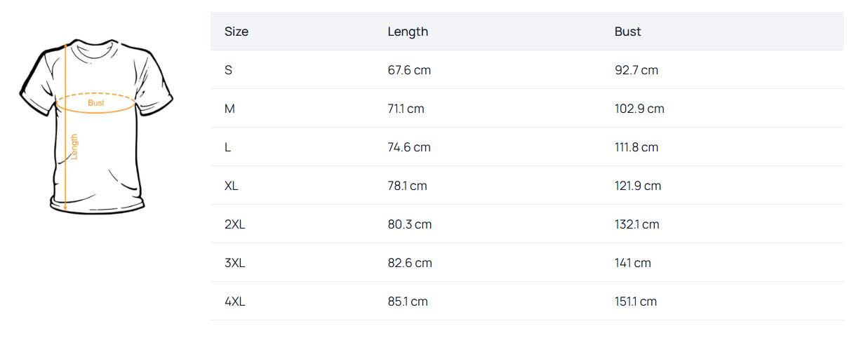Click the 74.6 cm length value
The width and height of the screenshot is (868, 340).
click(x=409, y=147)
